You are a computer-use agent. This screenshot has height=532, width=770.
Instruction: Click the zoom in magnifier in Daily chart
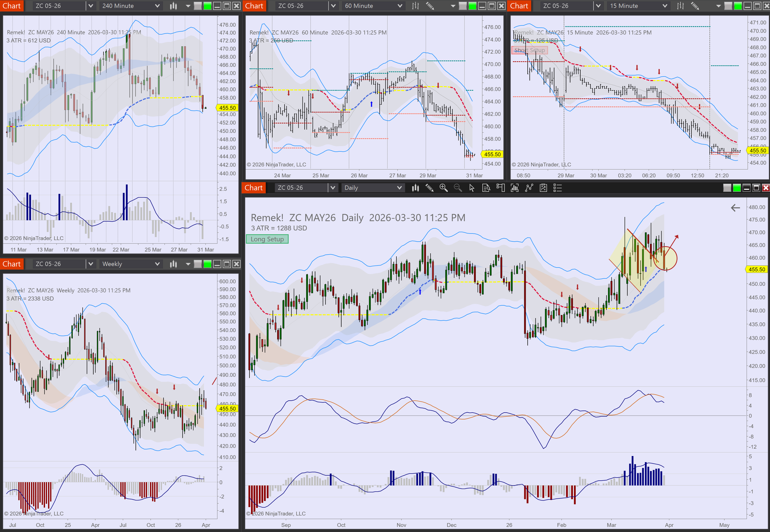(444, 188)
